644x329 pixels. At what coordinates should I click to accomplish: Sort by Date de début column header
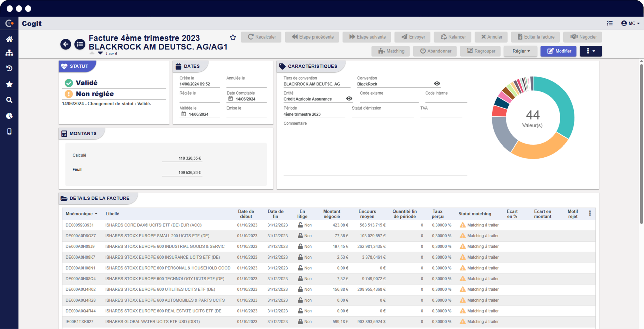246,214
